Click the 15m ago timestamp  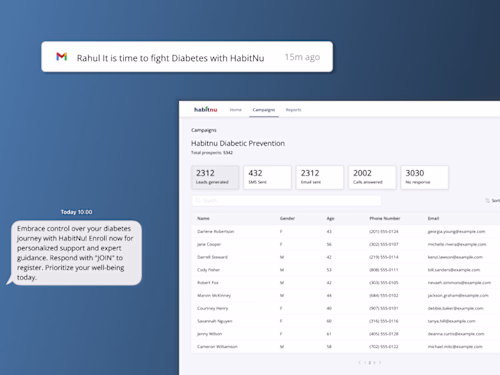[x=302, y=57]
